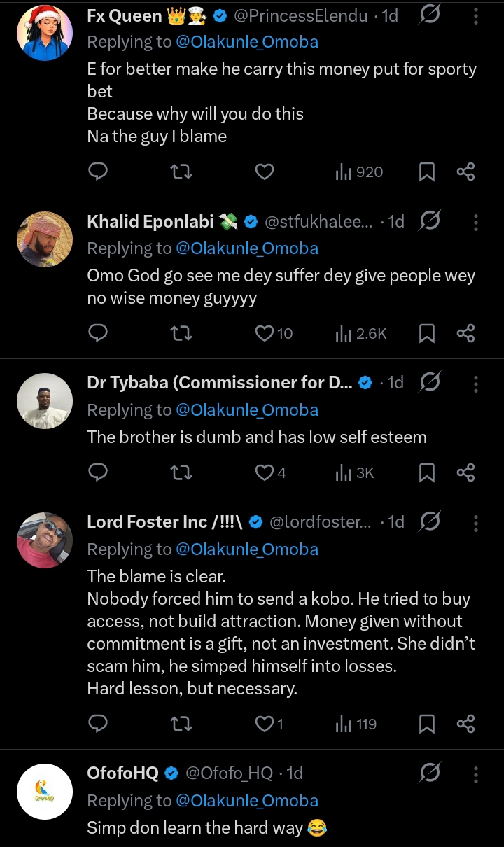This screenshot has width=504, height=847.
Task: Open Khalid Eponlabi's profile picture
Action: (x=45, y=239)
